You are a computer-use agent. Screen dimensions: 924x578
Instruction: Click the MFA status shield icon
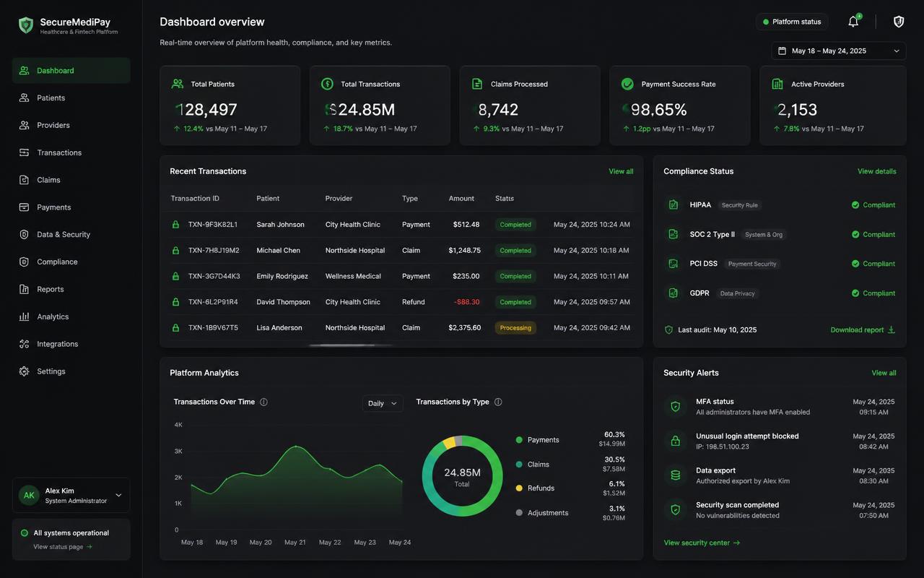pyautogui.click(x=676, y=407)
